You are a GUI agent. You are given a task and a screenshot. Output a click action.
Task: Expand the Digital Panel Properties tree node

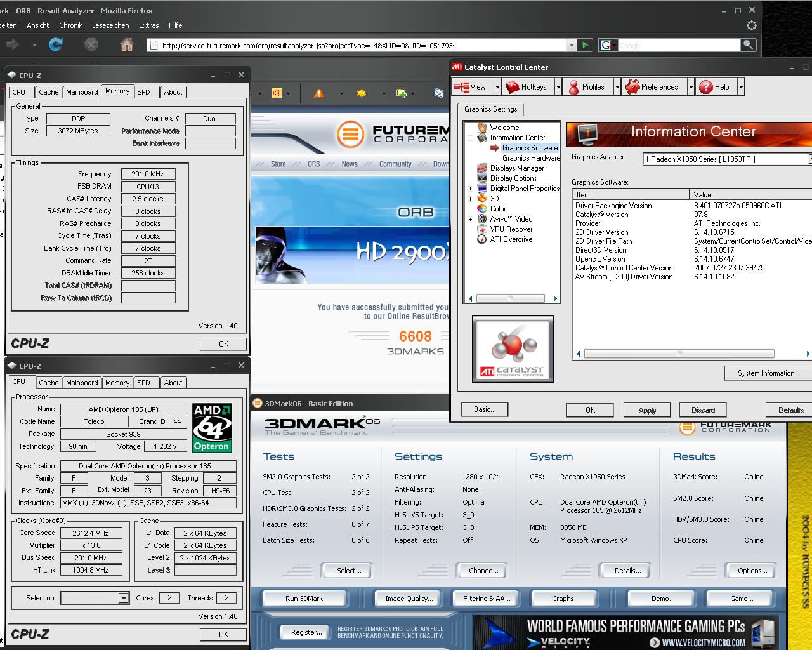point(470,189)
